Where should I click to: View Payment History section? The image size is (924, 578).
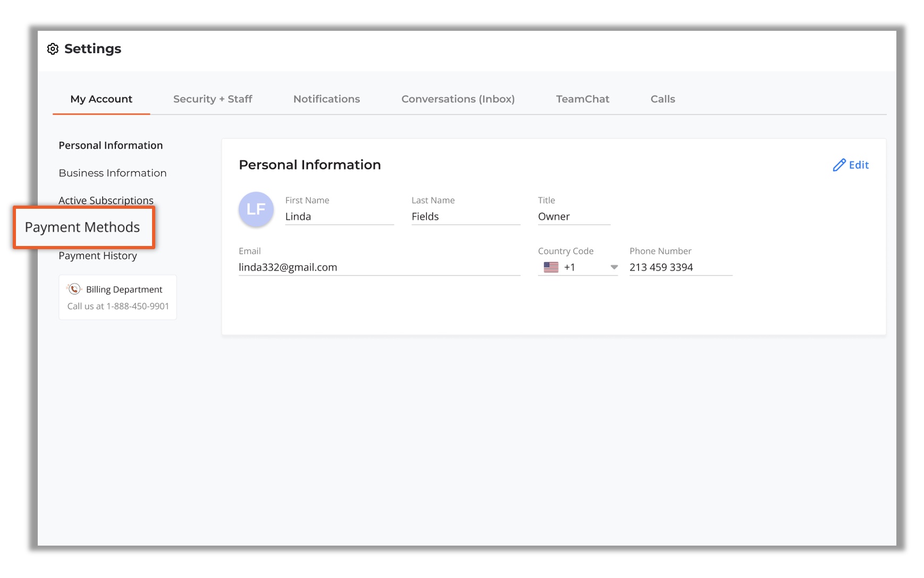(98, 256)
